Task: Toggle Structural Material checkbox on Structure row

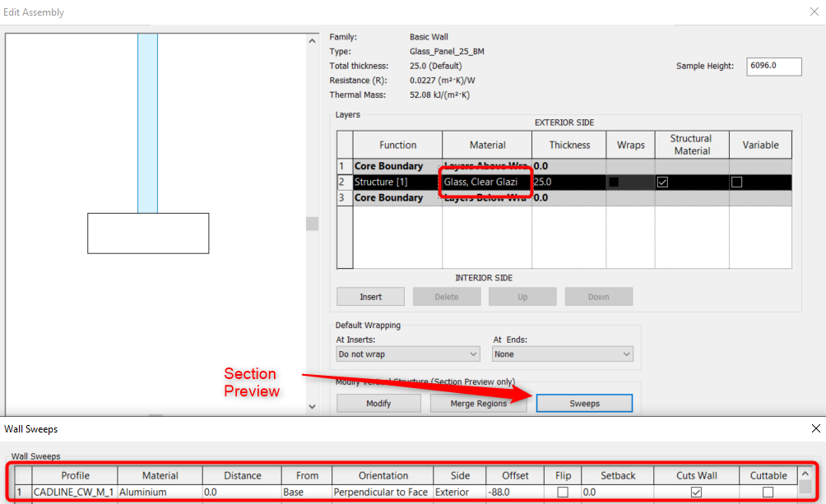Action: (x=662, y=182)
